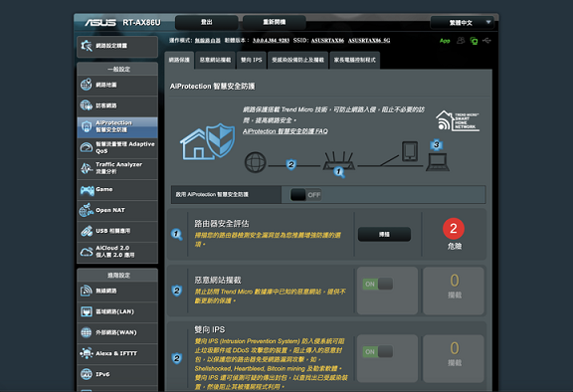The image size is (573, 392).
Task: Click the green App icon in header
Action: [x=445, y=41]
